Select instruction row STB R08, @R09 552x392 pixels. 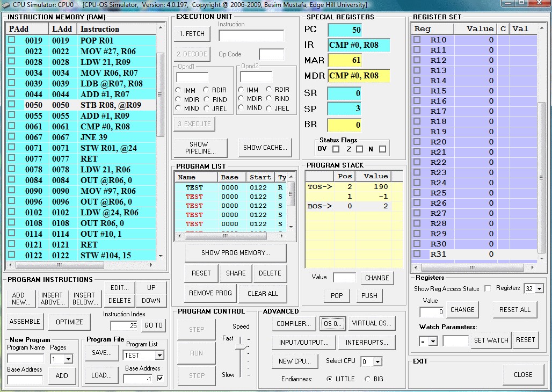pyautogui.click(x=81, y=105)
